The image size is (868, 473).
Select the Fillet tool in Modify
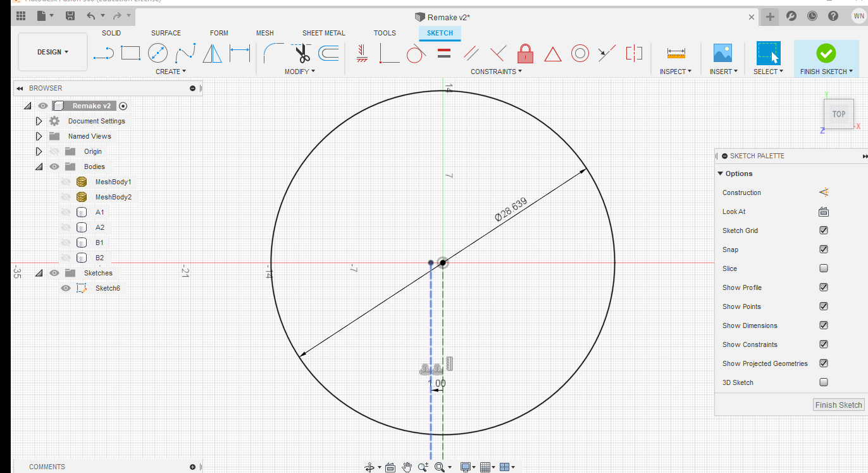274,53
